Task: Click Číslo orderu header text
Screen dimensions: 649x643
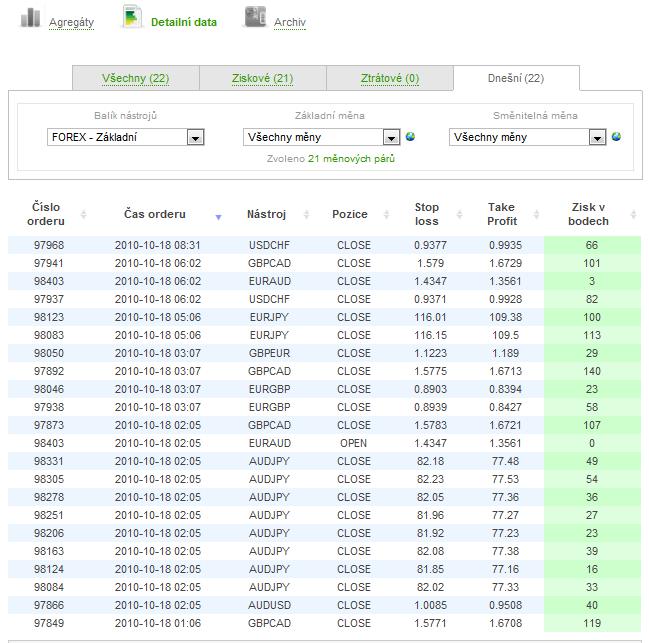Action: pyautogui.click(x=46, y=214)
